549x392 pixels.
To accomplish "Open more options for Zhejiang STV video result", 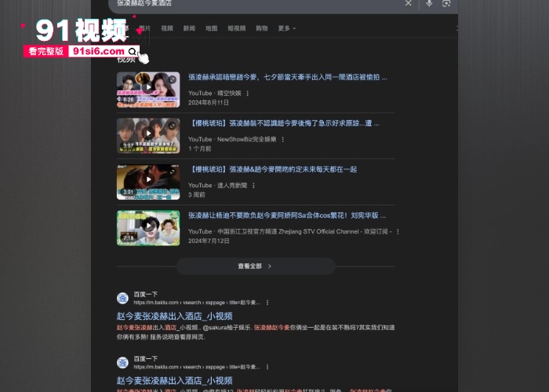I will 398,232.
